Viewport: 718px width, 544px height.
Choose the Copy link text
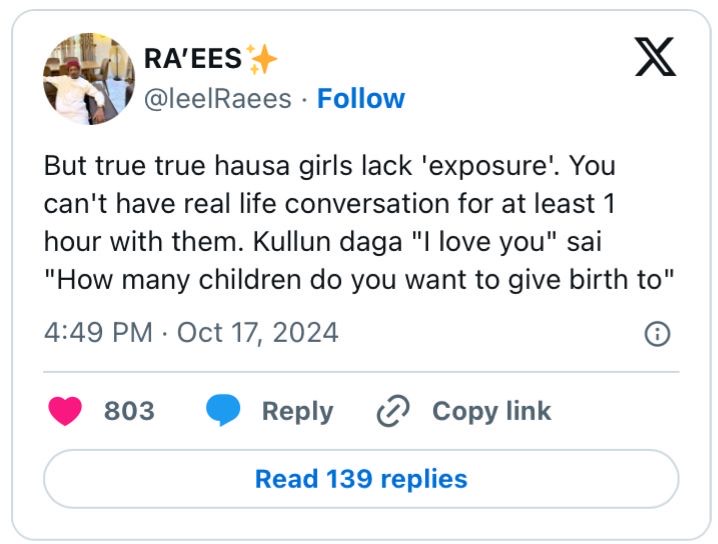[x=491, y=411]
